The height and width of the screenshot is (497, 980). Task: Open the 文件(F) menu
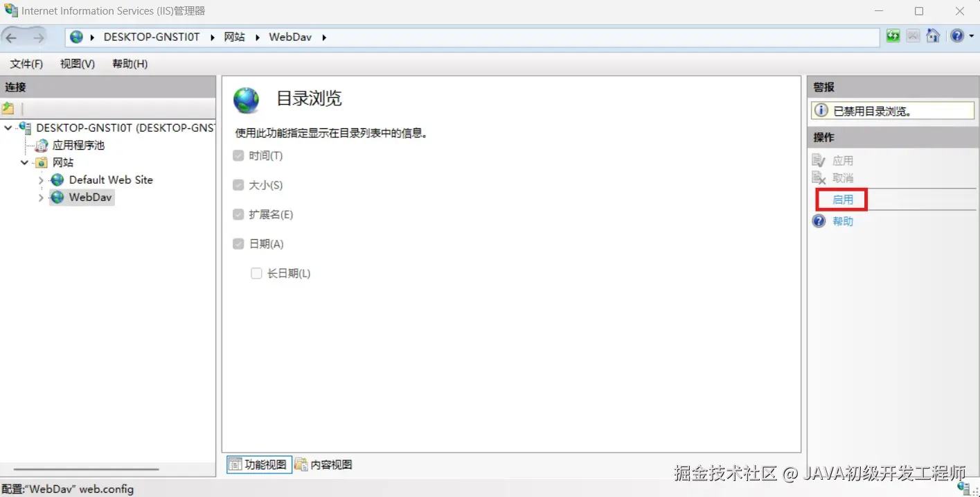pyautogui.click(x=26, y=63)
